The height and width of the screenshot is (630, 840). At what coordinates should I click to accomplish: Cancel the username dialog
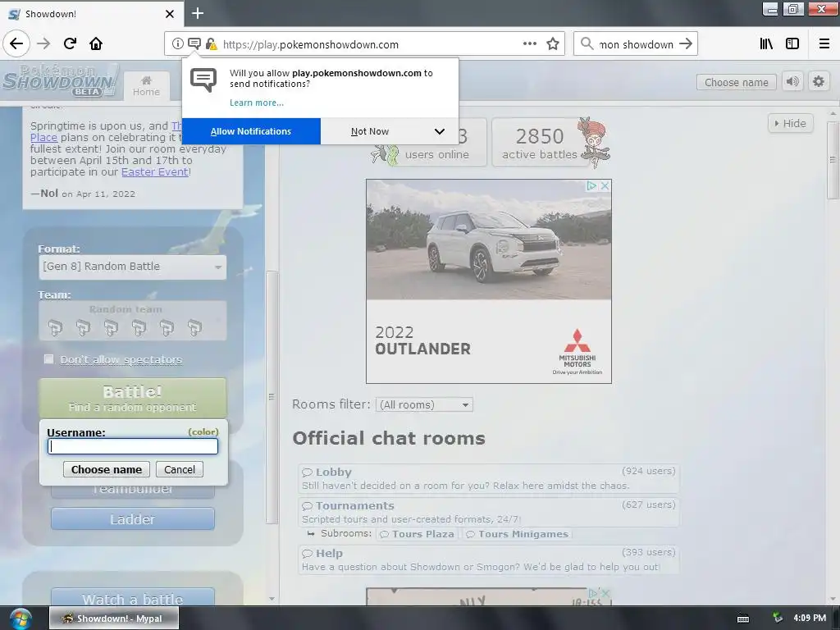[180, 469]
